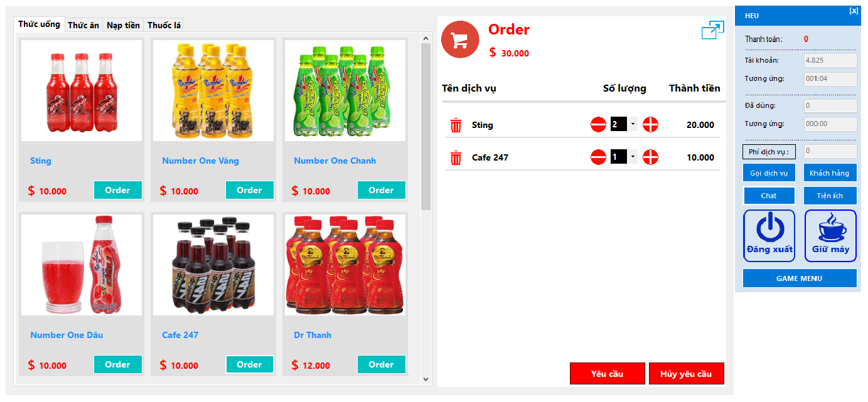Delete Sting from the order list
This screenshot has height=402, width=868.
pyautogui.click(x=456, y=125)
